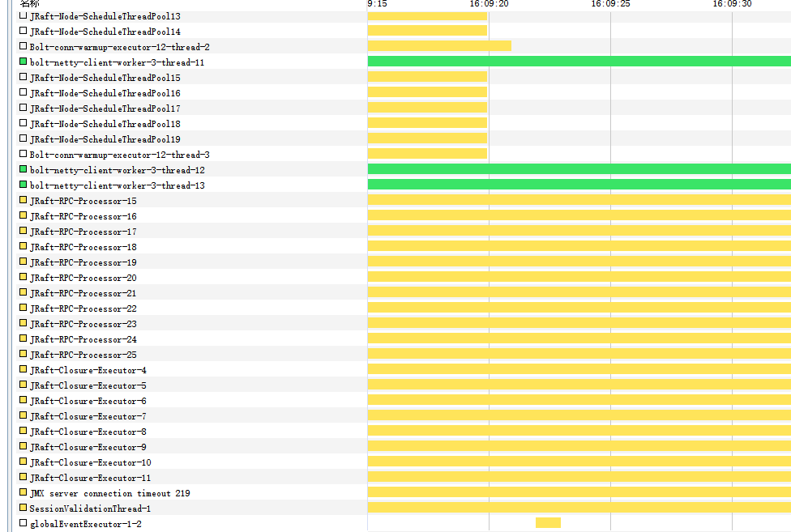Select thread name JRaft-Closure-Executor-5
This screenshot has width=791, height=532.
[88, 386]
